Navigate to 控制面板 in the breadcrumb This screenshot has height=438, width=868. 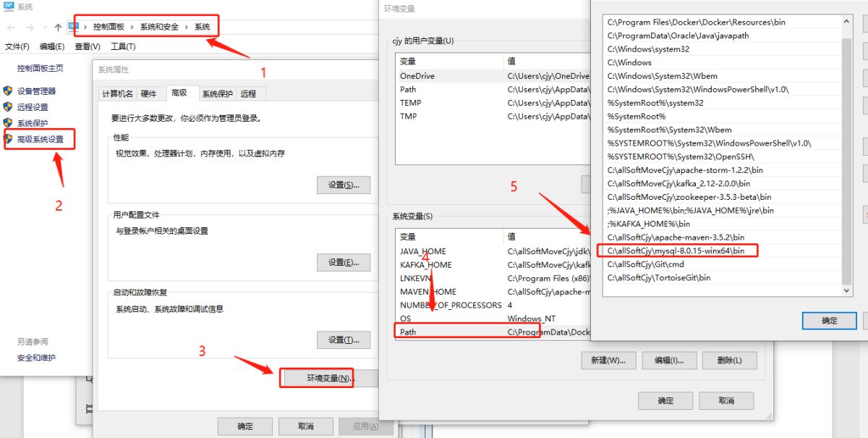point(109,27)
